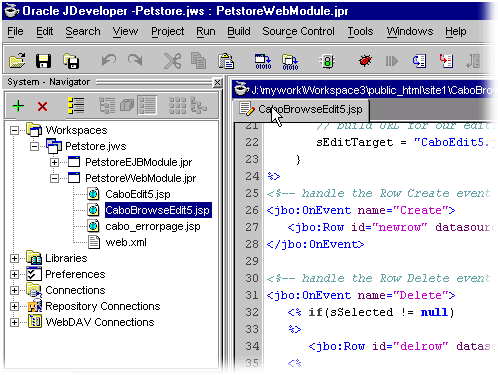Click the greyed grid icon in Navigator toolbar

(x=177, y=106)
